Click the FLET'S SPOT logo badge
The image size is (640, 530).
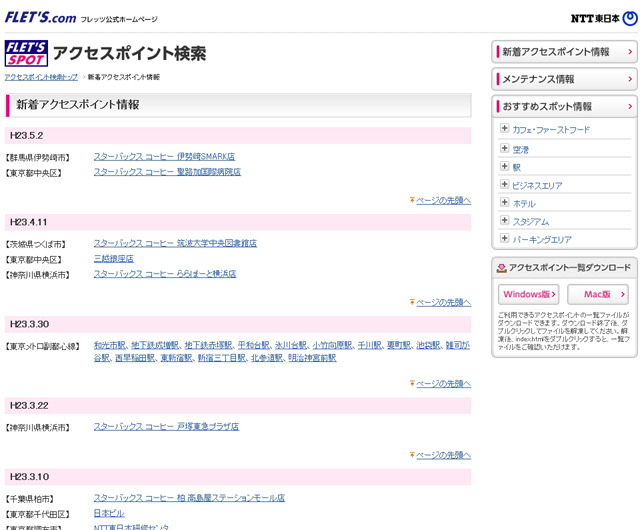point(26,53)
